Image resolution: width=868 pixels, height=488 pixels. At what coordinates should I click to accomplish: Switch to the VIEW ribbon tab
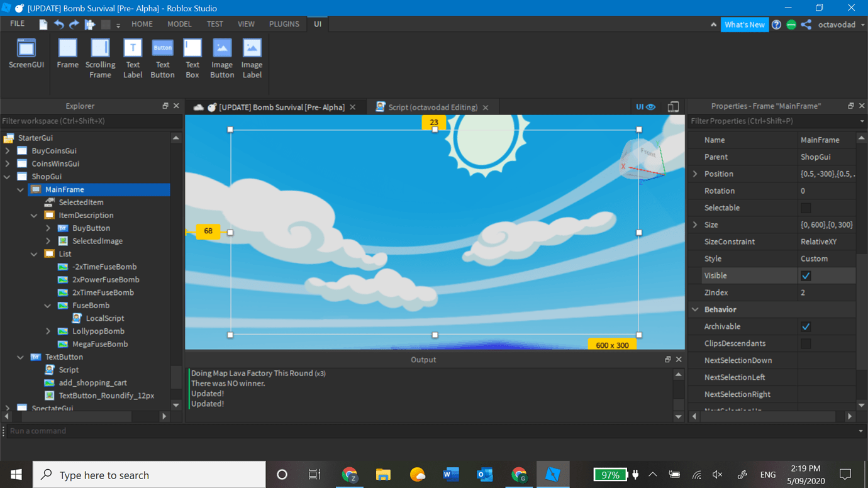(246, 24)
